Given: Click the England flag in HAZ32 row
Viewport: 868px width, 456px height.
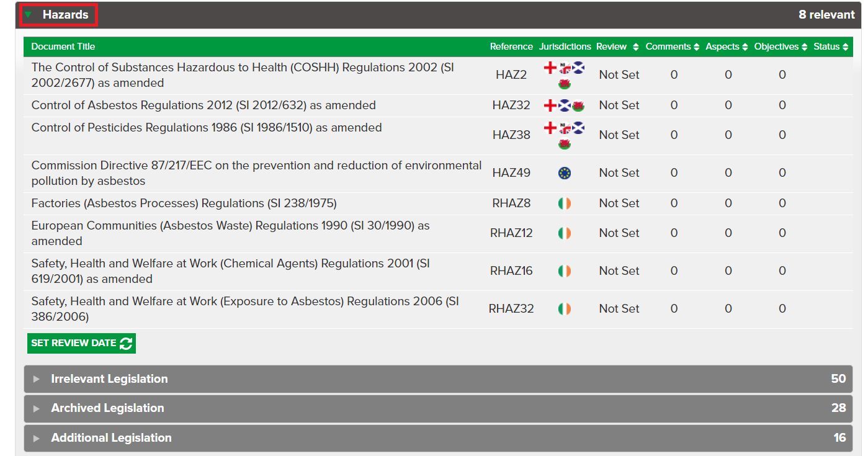Looking at the screenshot, I should coord(550,105).
